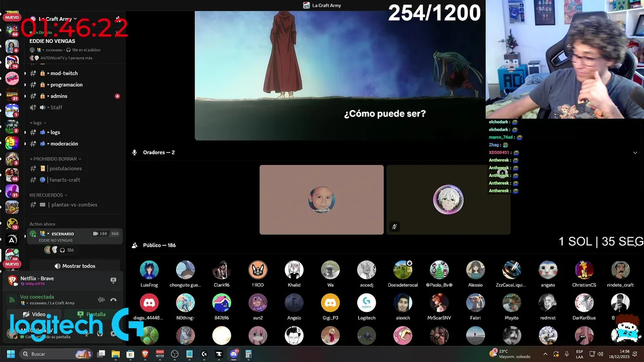This screenshot has height=362, width=644.
Task: Open alexich's audience avatar
Action: tap(403, 303)
